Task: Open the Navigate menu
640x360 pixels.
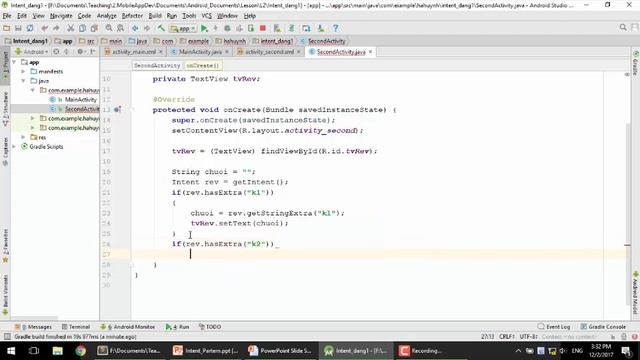Action: click(61, 16)
